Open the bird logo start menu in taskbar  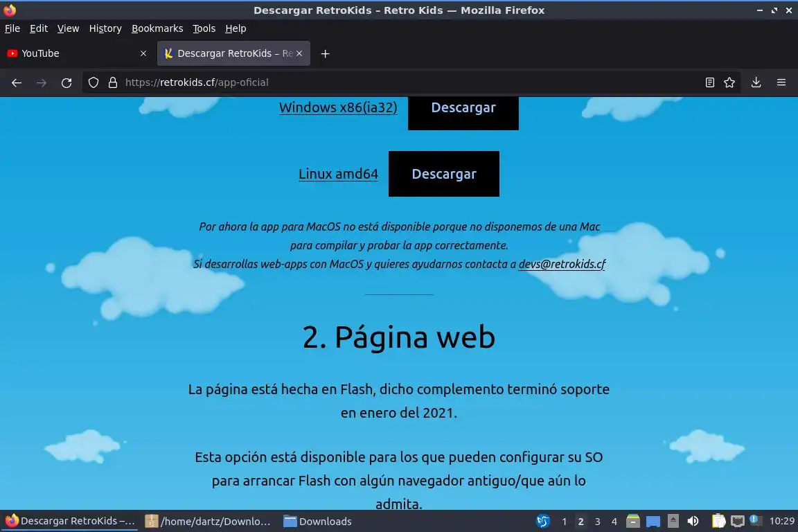tap(543, 522)
